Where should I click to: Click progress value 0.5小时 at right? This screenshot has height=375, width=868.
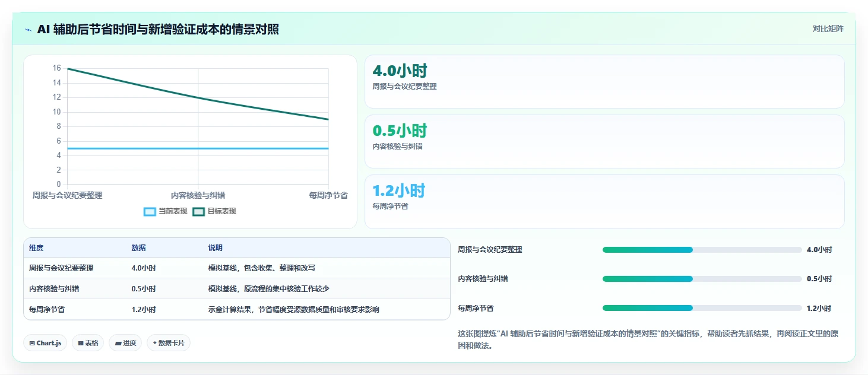point(819,279)
